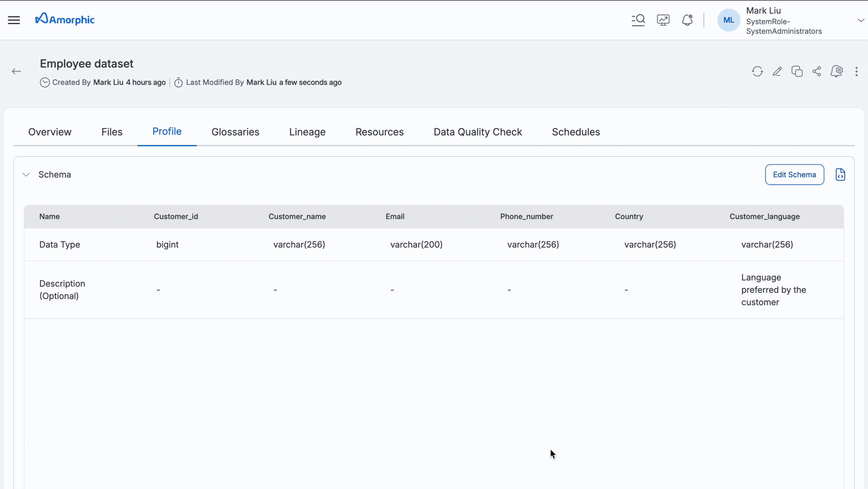Viewport: 868px width, 489px height.
Task: Share the Employee dataset
Action: pyautogui.click(x=816, y=71)
